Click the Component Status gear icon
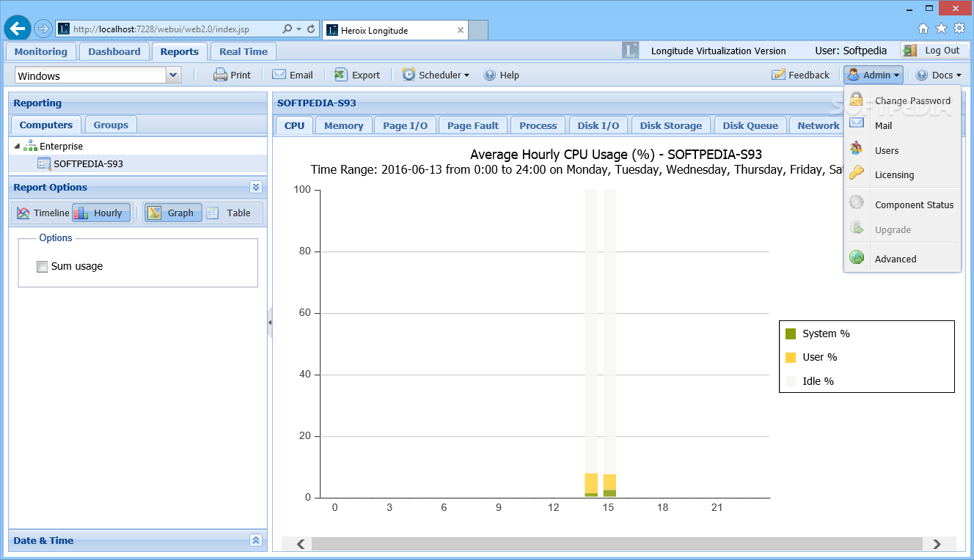 coord(856,203)
